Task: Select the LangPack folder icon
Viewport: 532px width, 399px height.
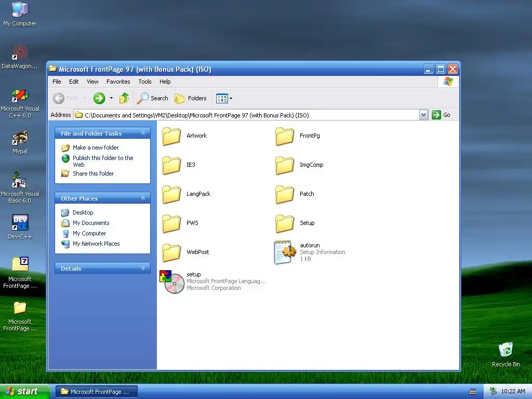Action: [x=171, y=194]
